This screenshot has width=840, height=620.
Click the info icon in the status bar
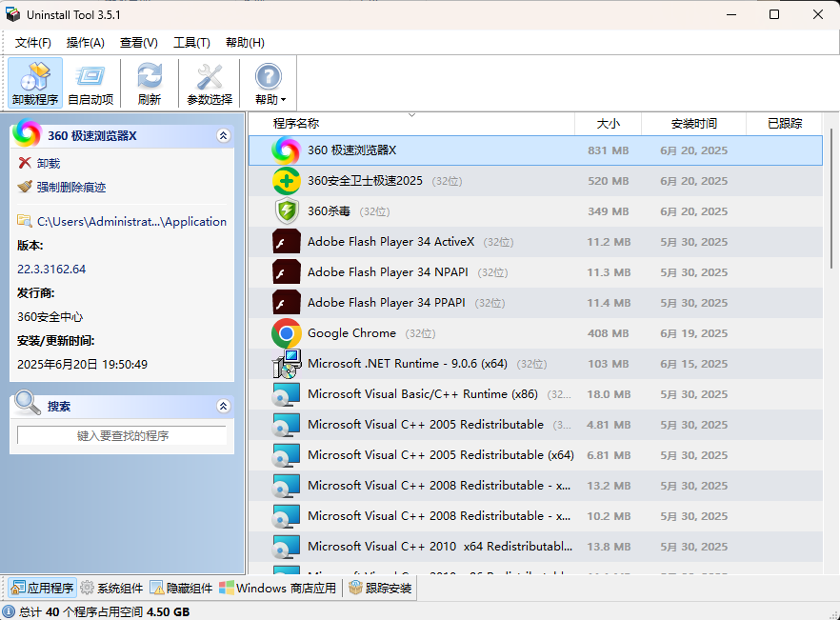point(9,611)
